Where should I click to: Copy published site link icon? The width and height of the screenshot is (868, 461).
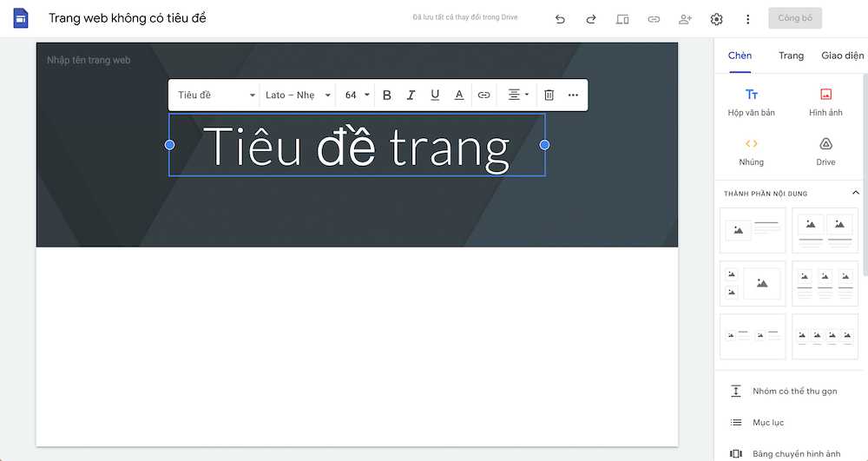tap(654, 19)
